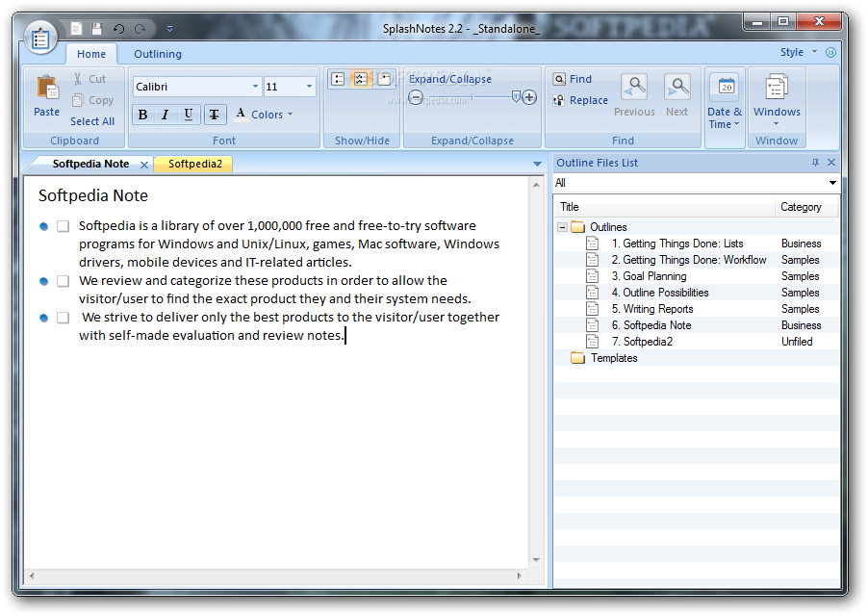The height and width of the screenshot is (616, 868).
Task: Click the Cut scissors icon
Action: tap(78, 79)
